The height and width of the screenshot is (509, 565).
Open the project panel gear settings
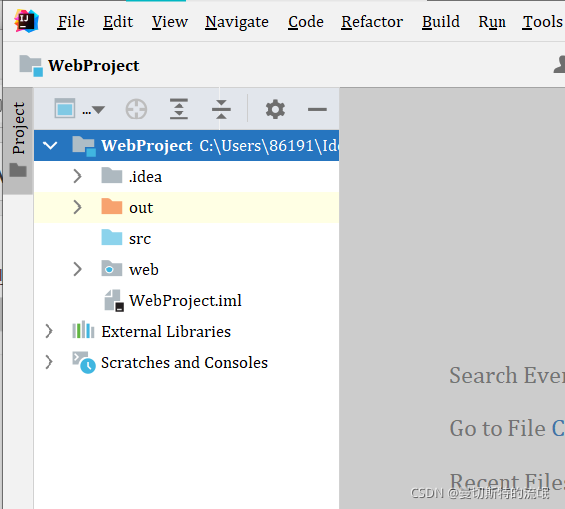tap(275, 109)
